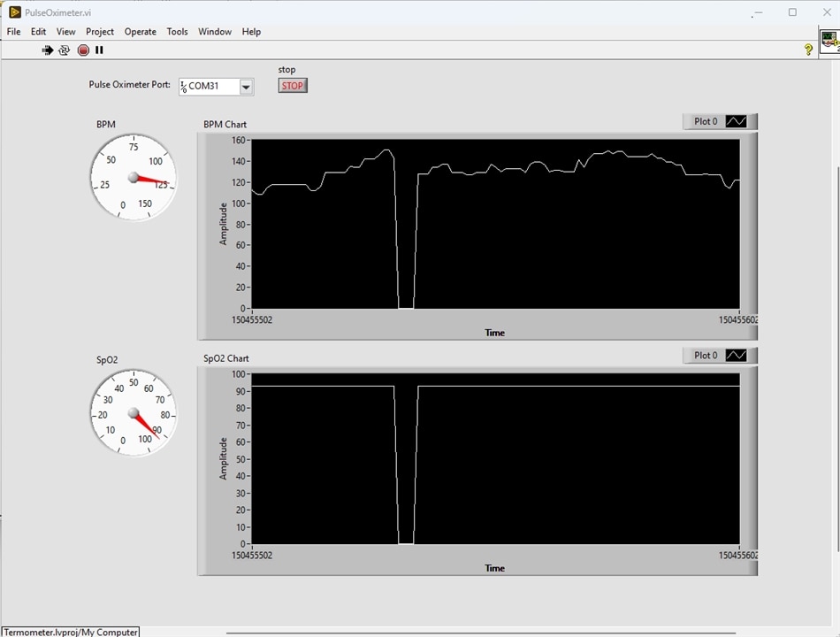The height and width of the screenshot is (637, 840).
Task: Maximize the PulseOximeter.vi window
Action: coord(792,12)
